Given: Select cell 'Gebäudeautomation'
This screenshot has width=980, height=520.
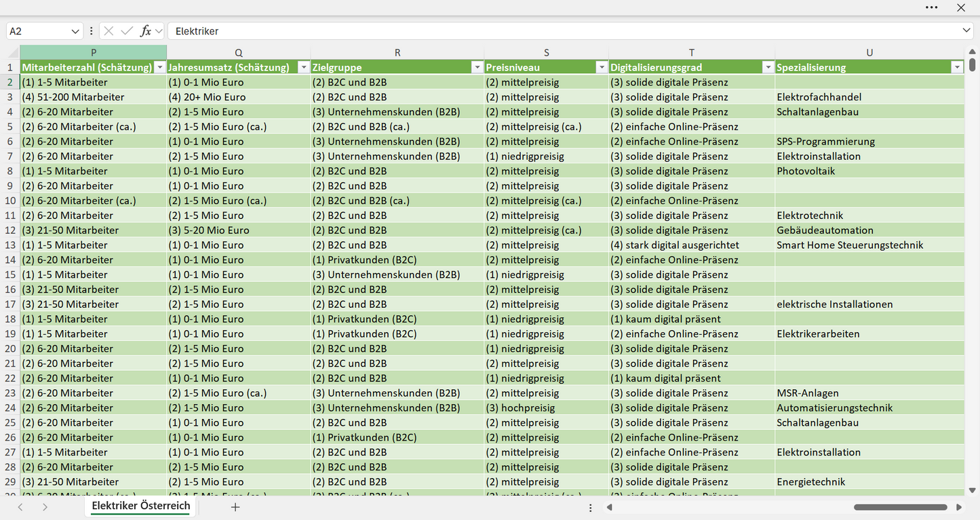Looking at the screenshot, I should click(869, 230).
